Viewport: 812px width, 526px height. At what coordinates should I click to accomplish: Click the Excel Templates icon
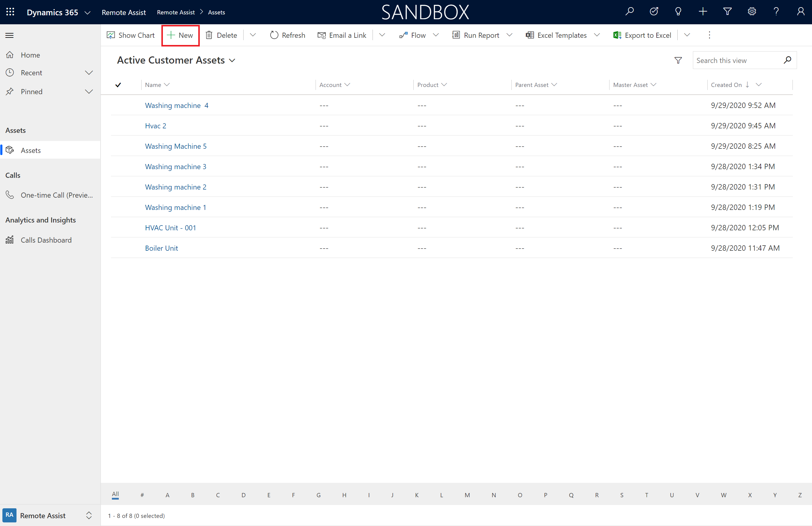click(x=528, y=35)
